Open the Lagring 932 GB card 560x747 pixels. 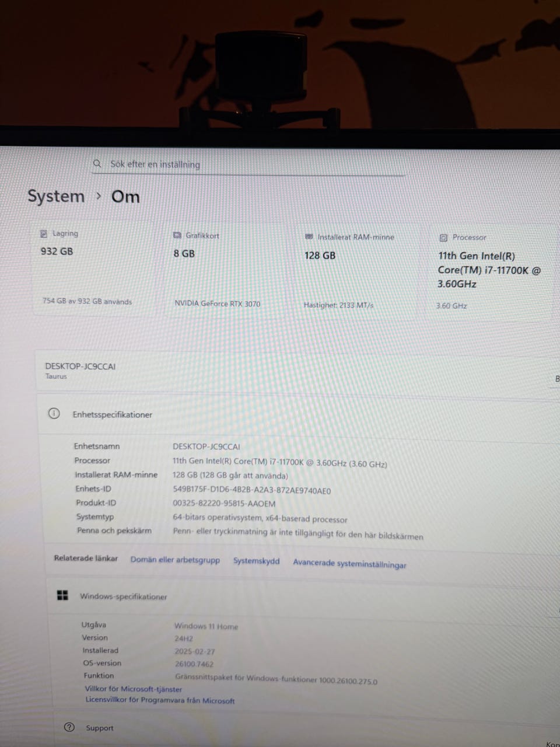coord(93,268)
